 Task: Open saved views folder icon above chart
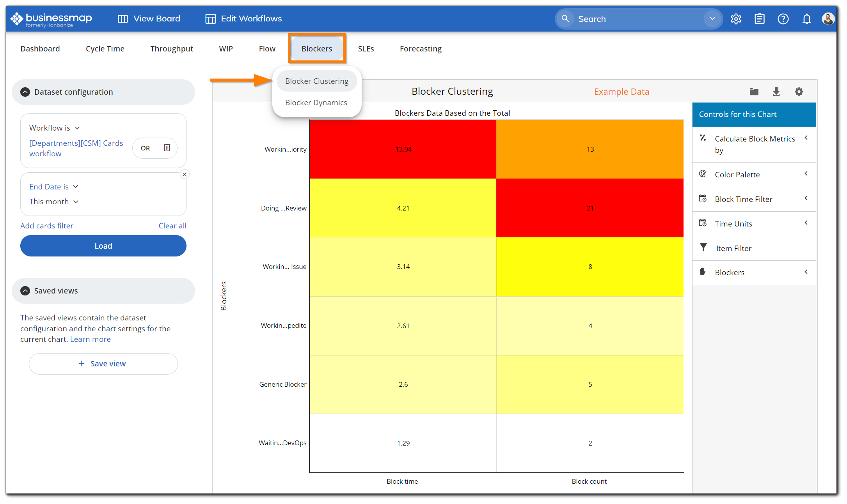tap(753, 92)
